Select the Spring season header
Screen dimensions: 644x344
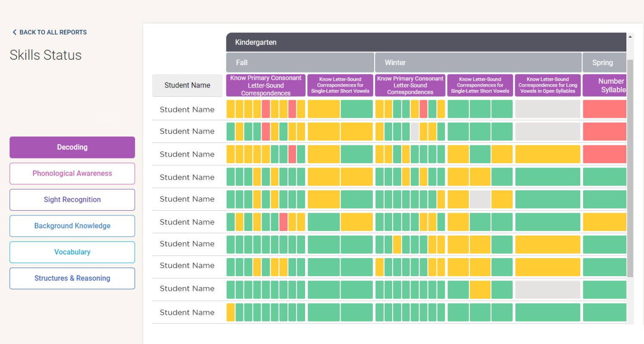click(604, 63)
